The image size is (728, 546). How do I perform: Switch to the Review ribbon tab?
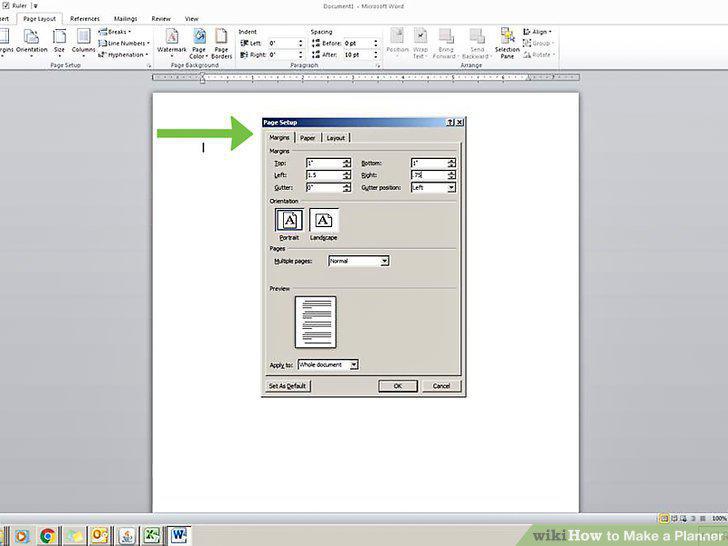click(x=161, y=19)
